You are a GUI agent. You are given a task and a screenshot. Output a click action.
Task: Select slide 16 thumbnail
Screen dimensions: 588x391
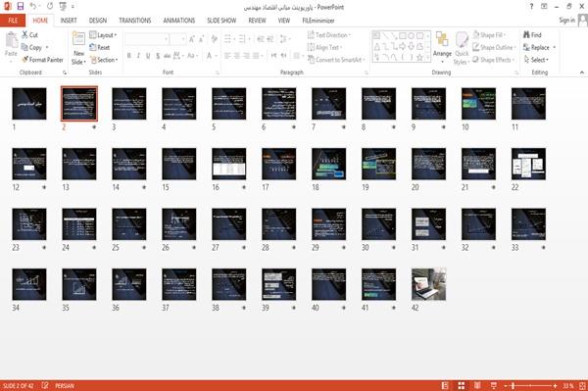pyautogui.click(x=228, y=164)
